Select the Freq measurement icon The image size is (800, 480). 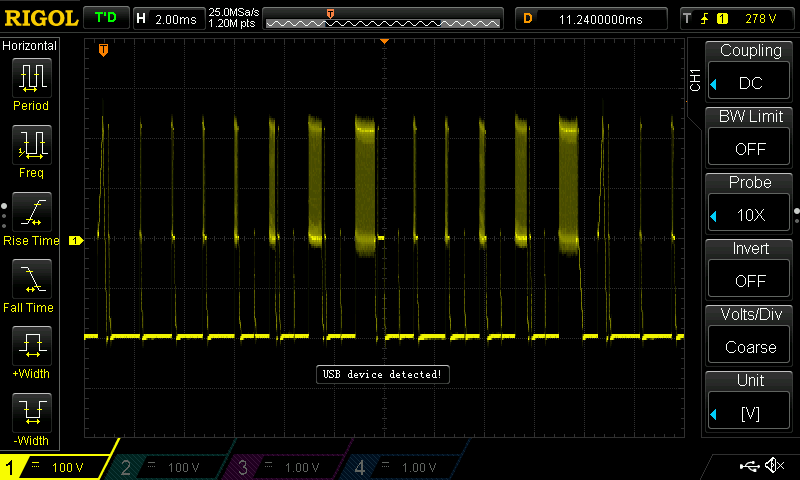pos(31,146)
